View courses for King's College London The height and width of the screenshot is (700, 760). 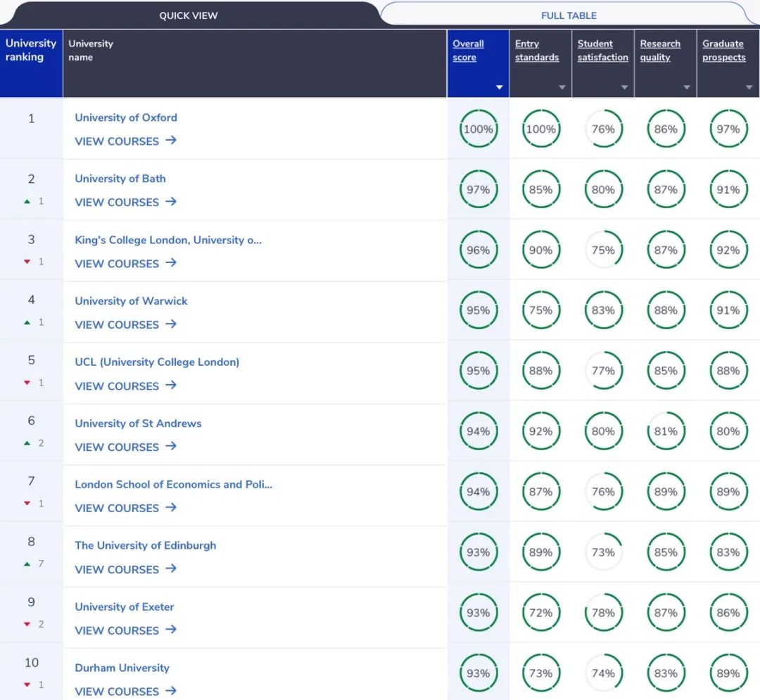(125, 264)
